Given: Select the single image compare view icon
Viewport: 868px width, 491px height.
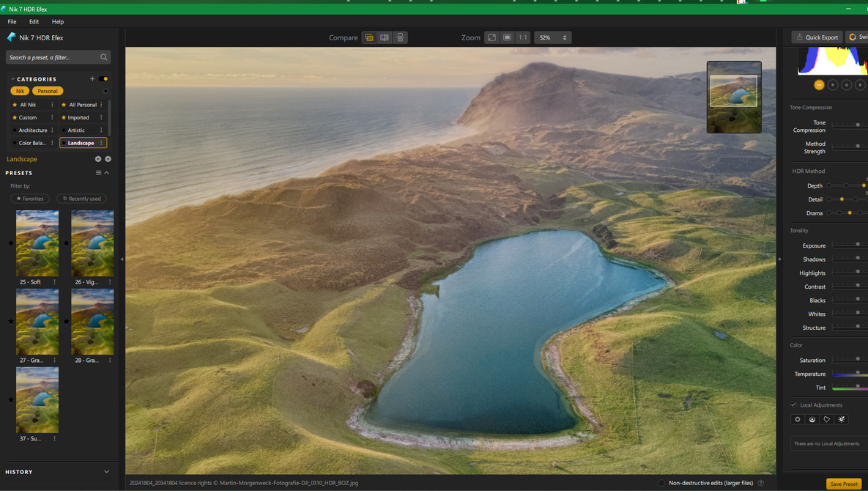Looking at the screenshot, I should [x=368, y=37].
